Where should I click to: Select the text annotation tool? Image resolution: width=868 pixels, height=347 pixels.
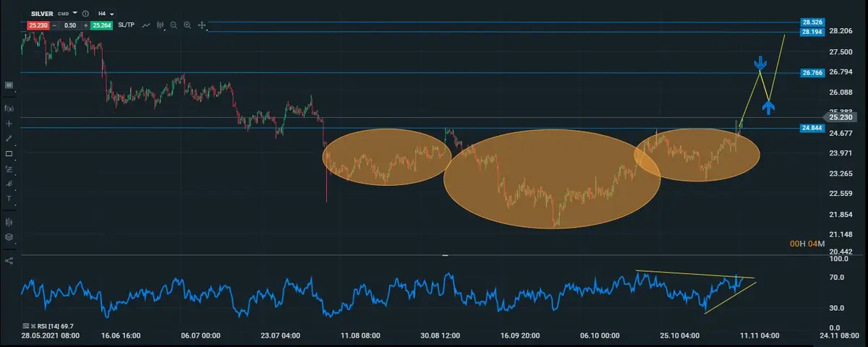click(x=9, y=198)
